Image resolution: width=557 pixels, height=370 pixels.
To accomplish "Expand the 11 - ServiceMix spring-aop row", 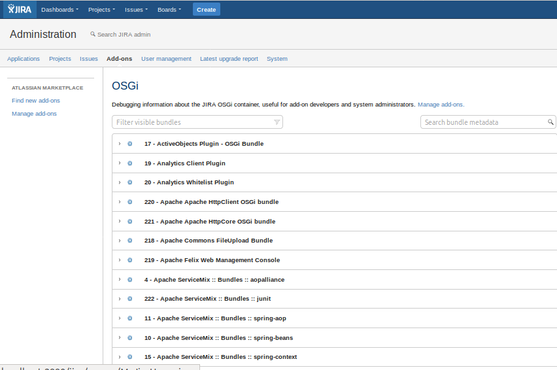I will (120, 318).
